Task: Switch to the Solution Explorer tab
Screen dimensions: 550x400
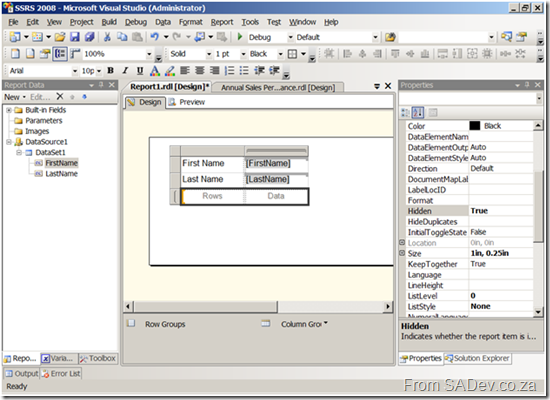Action: click(477, 358)
